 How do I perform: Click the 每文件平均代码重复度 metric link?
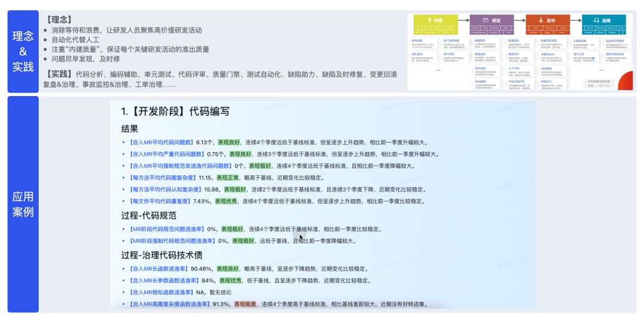point(162,201)
